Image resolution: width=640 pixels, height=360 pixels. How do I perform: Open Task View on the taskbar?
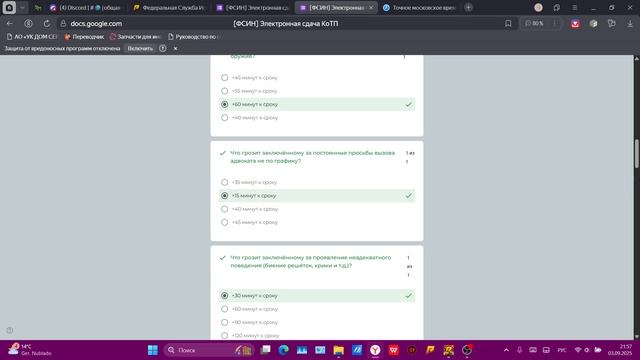[x=266, y=350]
